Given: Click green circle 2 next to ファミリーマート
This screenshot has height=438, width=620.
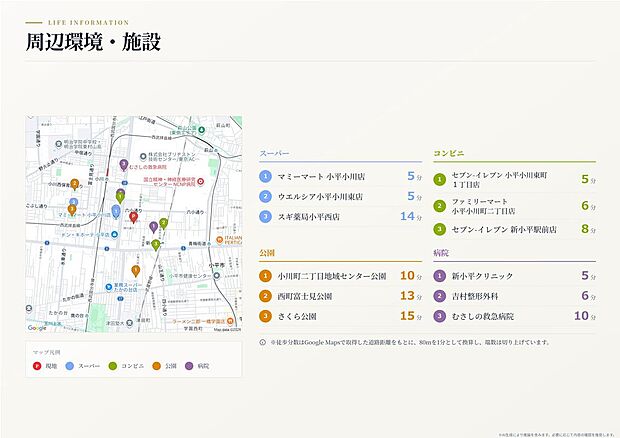Looking at the screenshot, I should coord(439,206).
